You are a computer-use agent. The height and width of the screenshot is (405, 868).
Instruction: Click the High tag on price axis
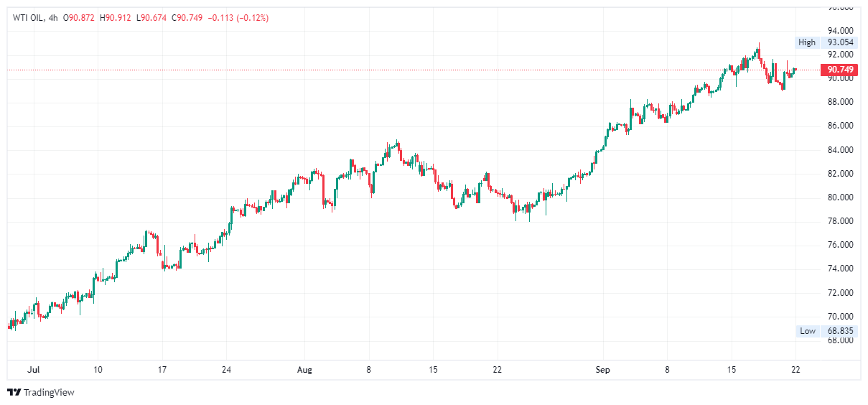click(x=807, y=42)
